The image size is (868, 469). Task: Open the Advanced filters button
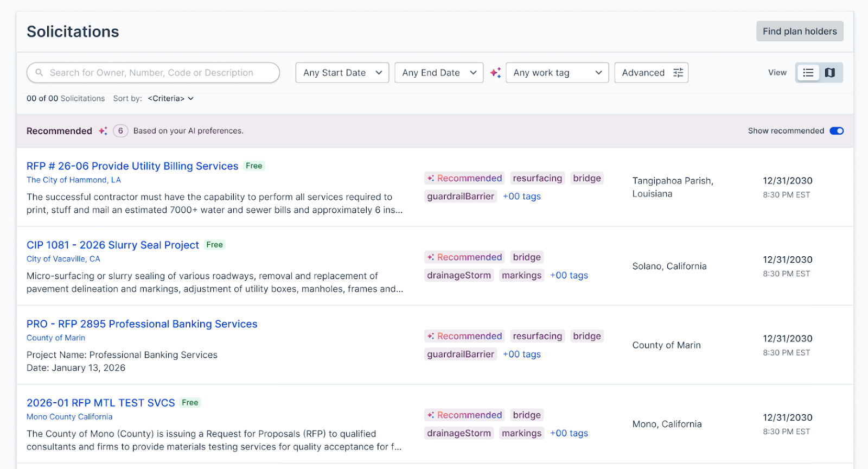click(651, 73)
